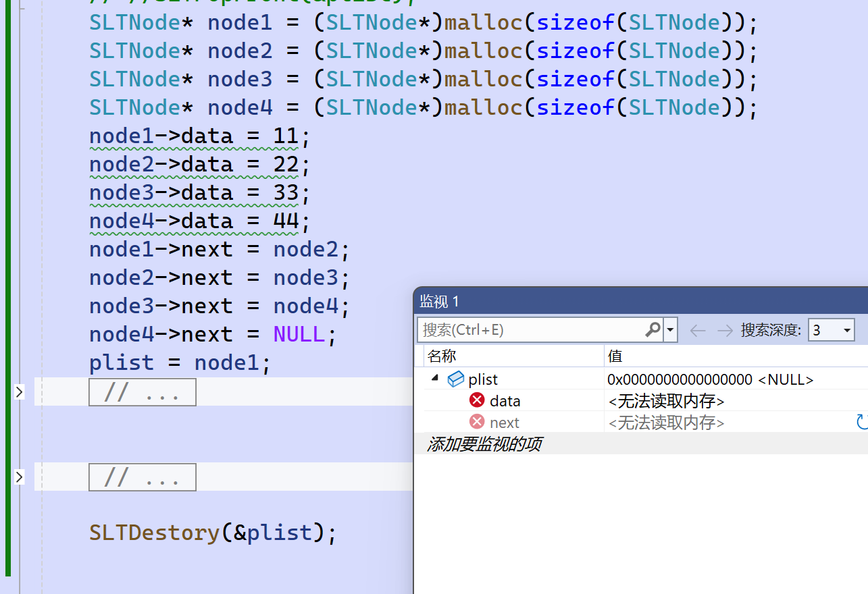Select the plist row name in the watch
The height and width of the screenshot is (594, 868).
click(483, 379)
